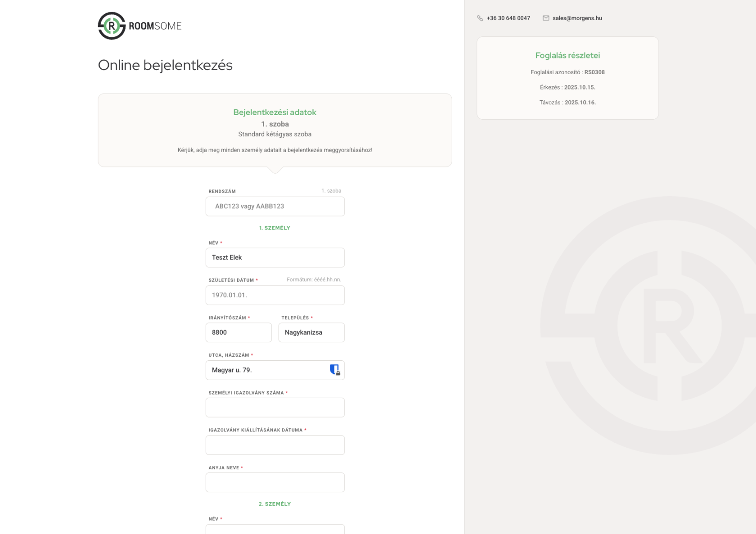Screen dimensions: 756x534
Task: Click the Roomsome logo icon
Action: 112,26
